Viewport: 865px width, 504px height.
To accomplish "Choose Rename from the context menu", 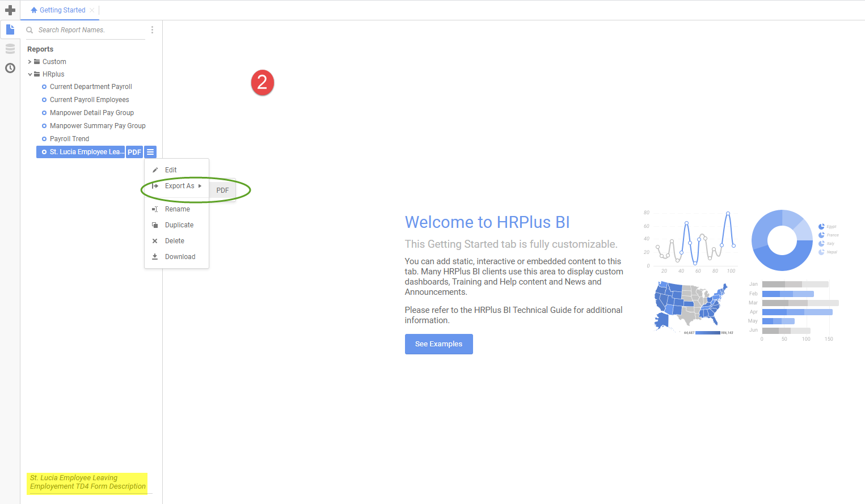I will [x=177, y=209].
